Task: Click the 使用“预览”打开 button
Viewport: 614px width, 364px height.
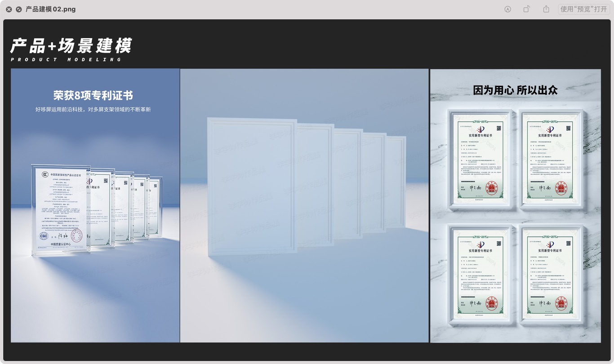Action: [584, 9]
